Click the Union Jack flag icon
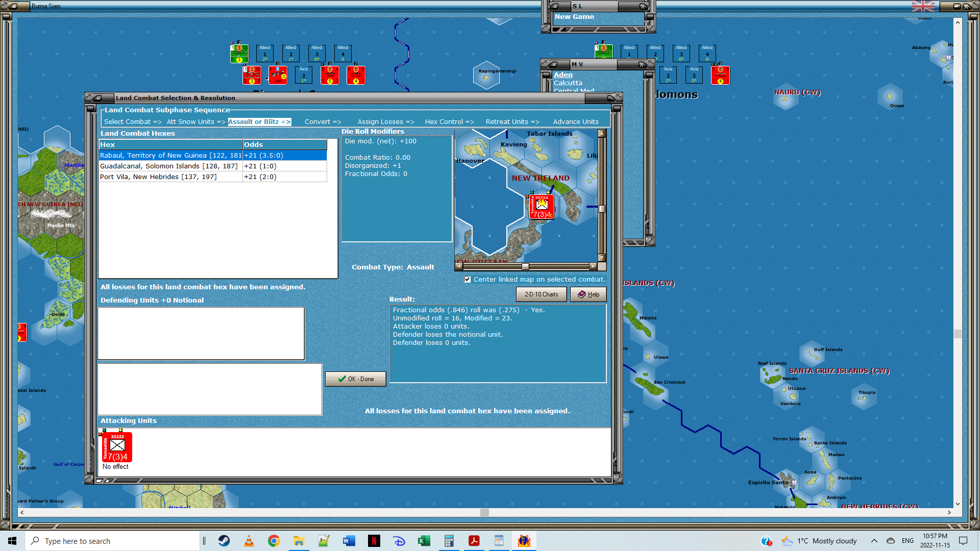 click(923, 6)
